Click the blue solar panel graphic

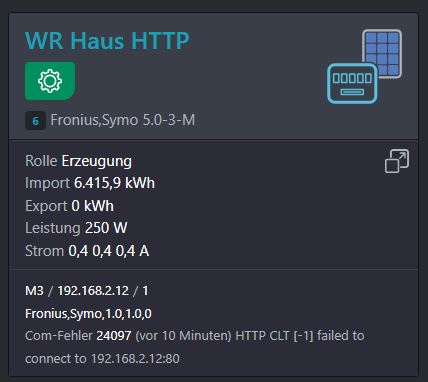point(382,53)
